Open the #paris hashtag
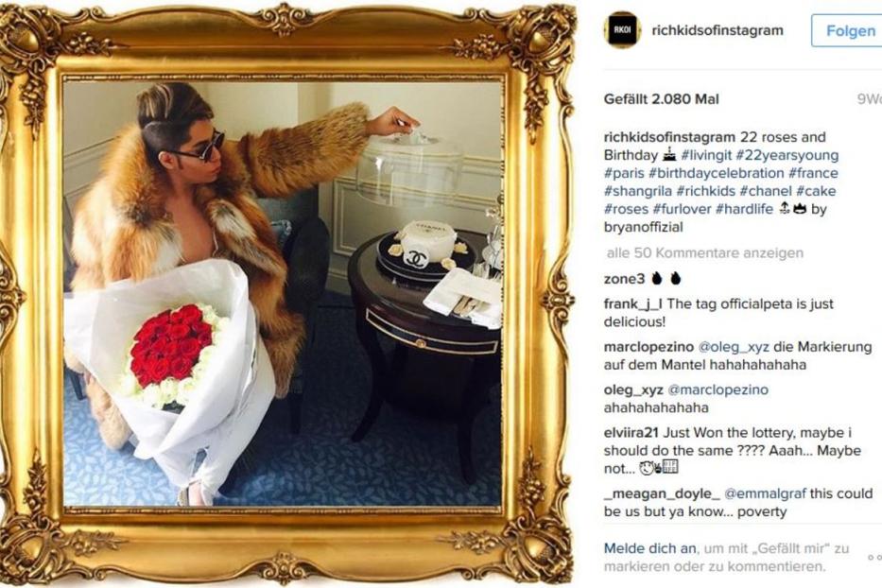This screenshot has width=882, height=588. [624, 173]
